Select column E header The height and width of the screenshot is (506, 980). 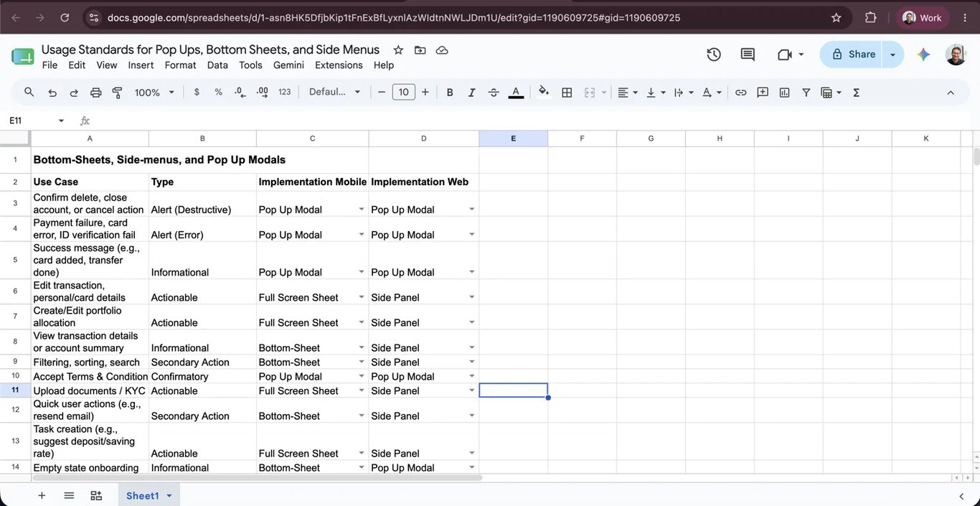513,139
